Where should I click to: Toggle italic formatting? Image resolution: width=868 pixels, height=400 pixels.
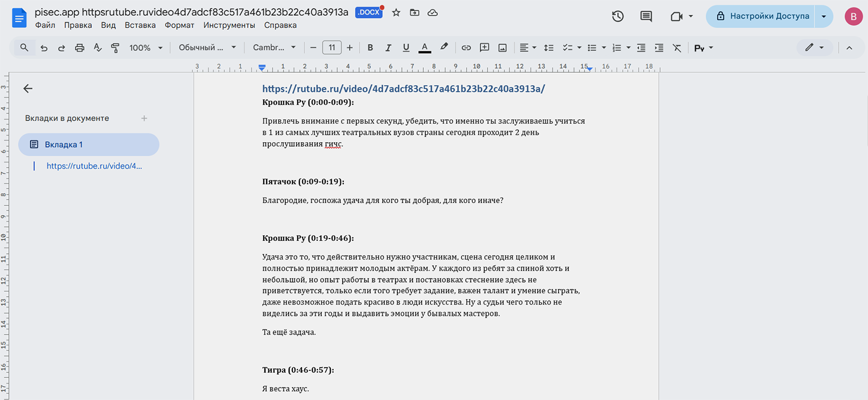point(388,48)
